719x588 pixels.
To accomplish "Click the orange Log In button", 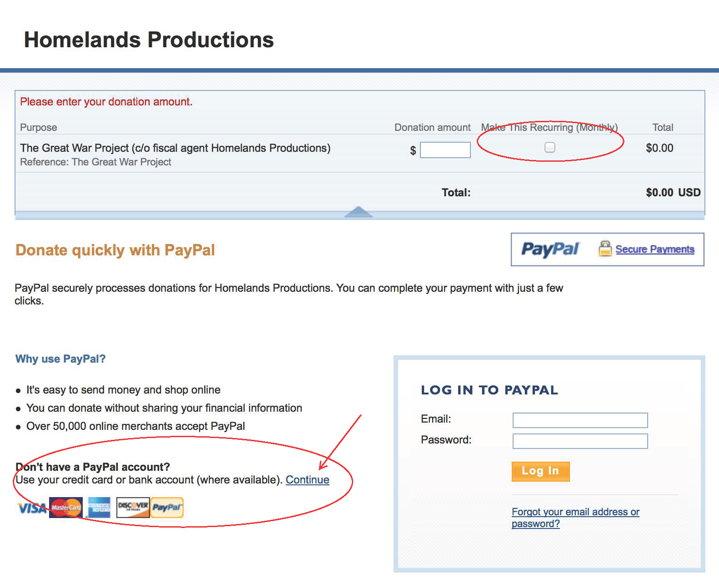I will pos(540,471).
